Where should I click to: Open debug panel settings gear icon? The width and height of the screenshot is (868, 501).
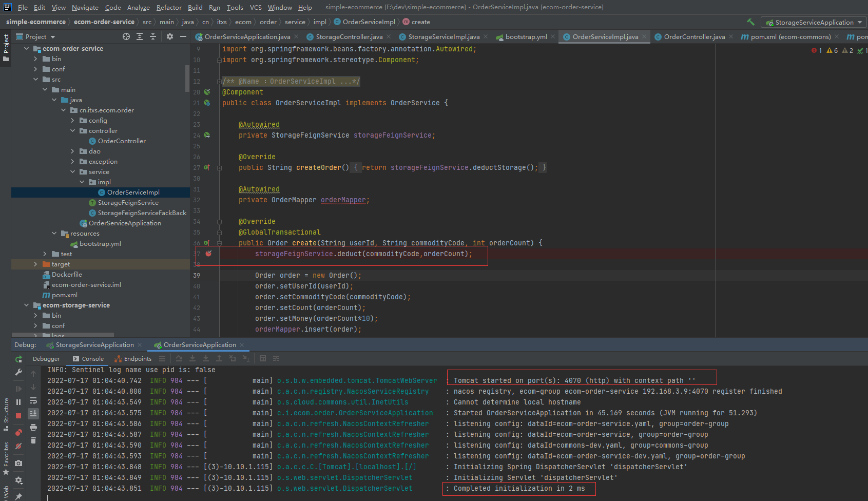coord(18,480)
